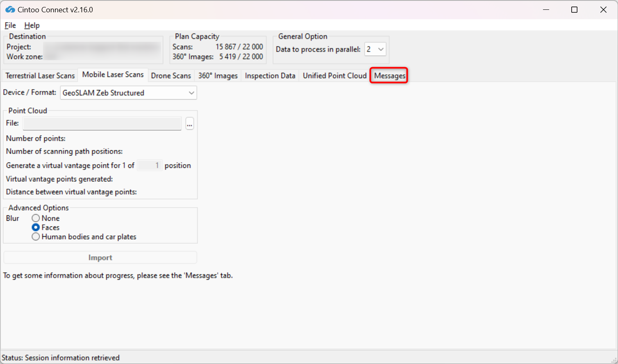The height and width of the screenshot is (364, 618).
Task: Maximize the Cintoo Connect window
Action: coord(574,9)
